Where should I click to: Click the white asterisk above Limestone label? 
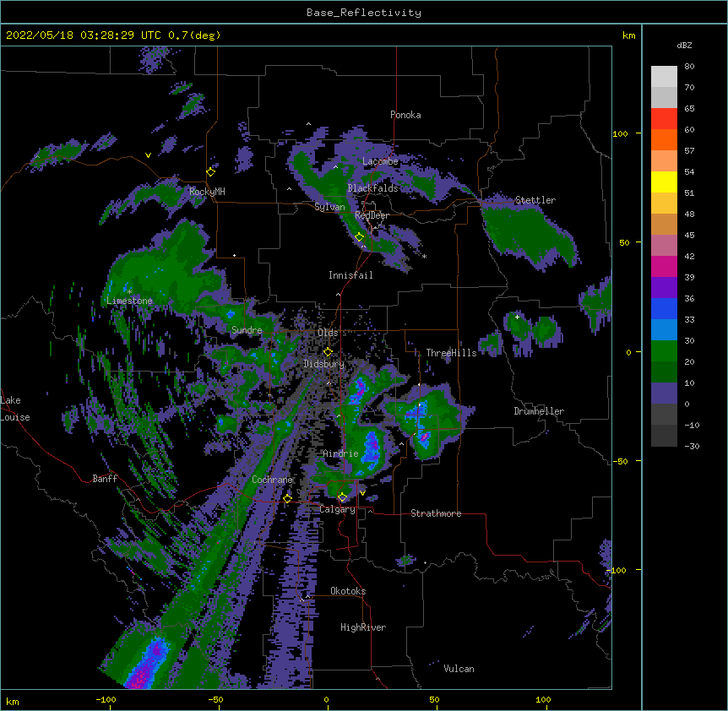(x=129, y=291)
